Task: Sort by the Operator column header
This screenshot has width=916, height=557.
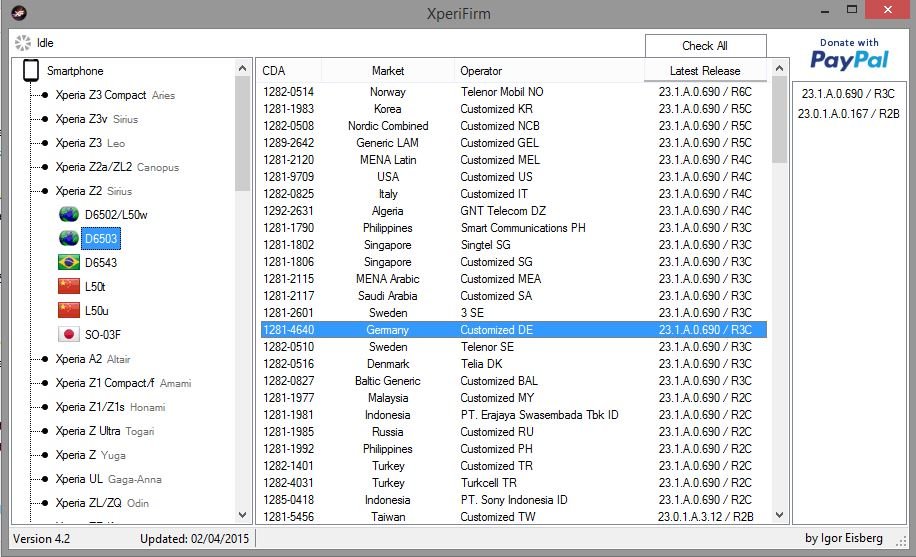Action: [549, 71]
